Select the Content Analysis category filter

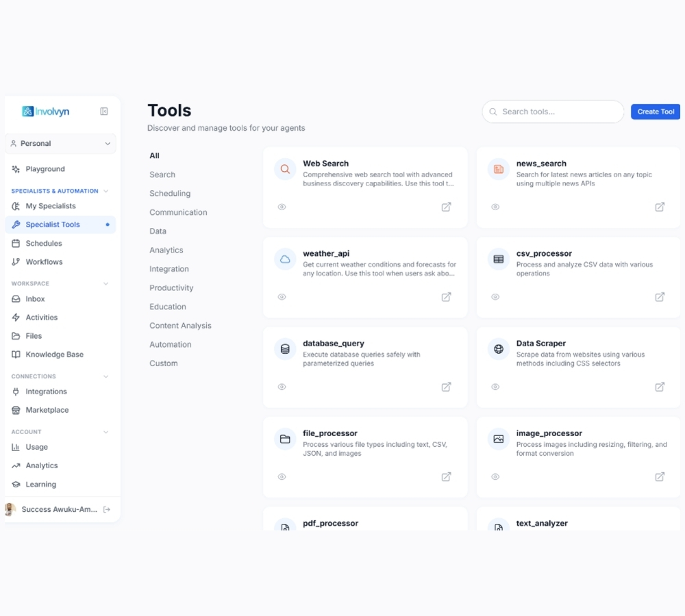pyautogui.click(x=180, y=326)
